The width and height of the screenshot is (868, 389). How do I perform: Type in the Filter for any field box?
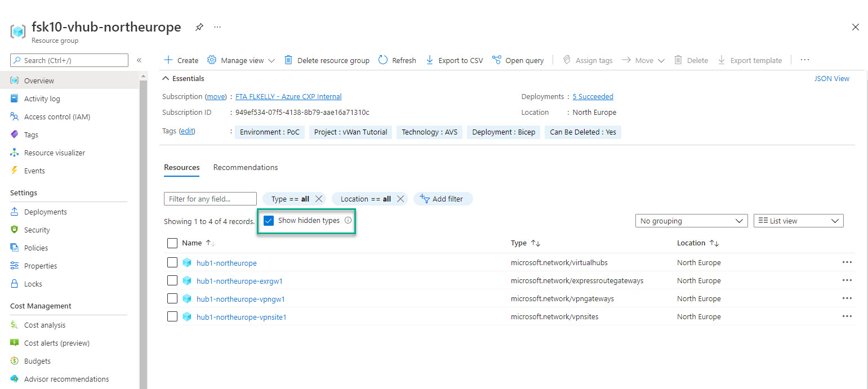coord(210,198)
